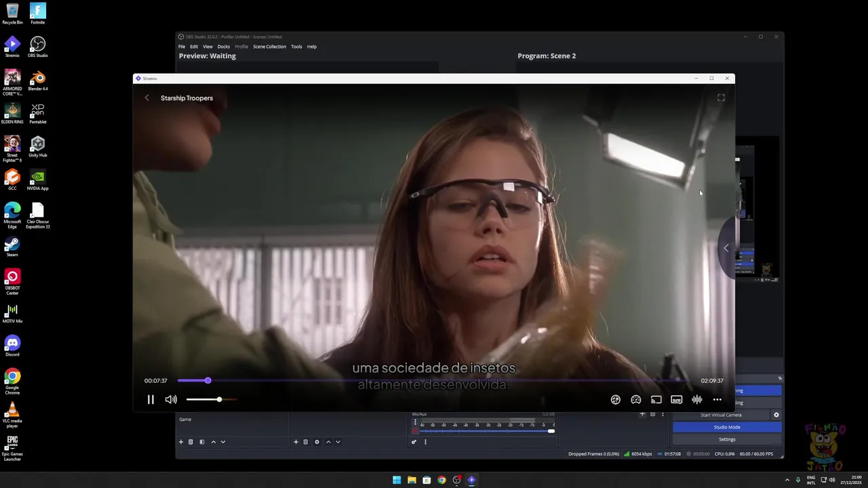Open the Steam desktop shortcut
Screen dimensions: 868x488
coord(12,246)
